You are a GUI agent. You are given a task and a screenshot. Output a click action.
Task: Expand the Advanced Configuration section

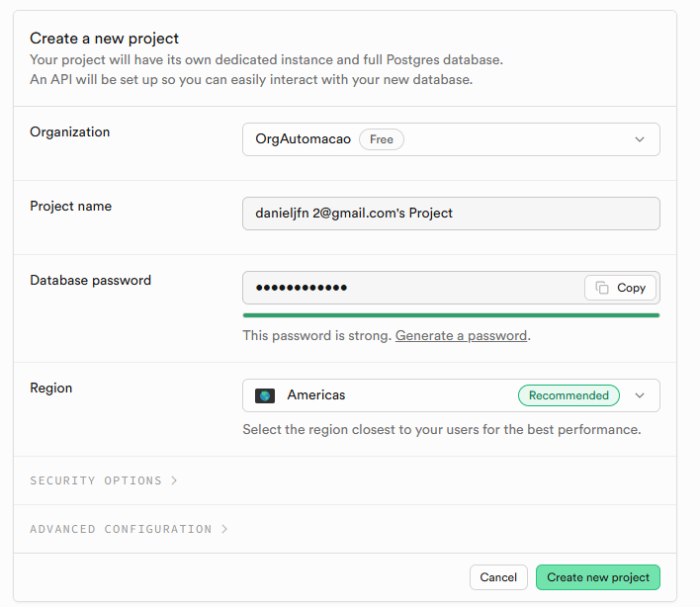tap(121, 529)
